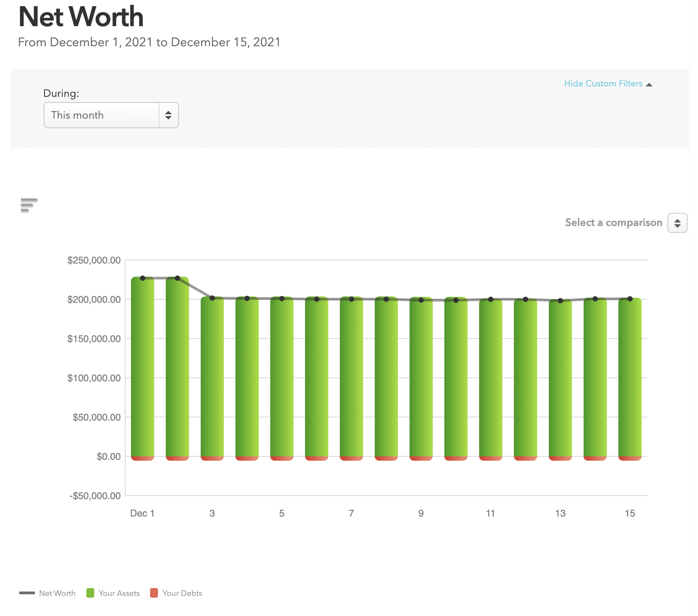Click the $250,000.00 axis label
Viewport: 698px width, 616px height.
94,260
